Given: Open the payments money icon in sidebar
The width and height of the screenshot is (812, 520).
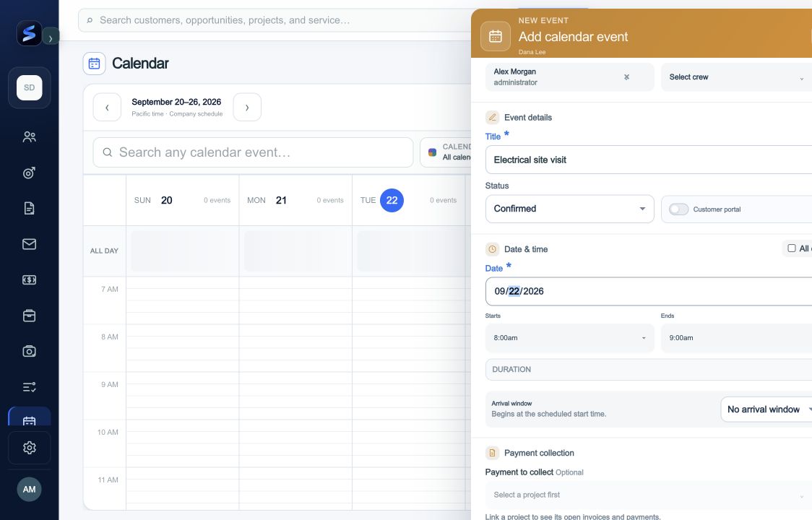Looking at the screenshot, I should click(x=29, y=279).
